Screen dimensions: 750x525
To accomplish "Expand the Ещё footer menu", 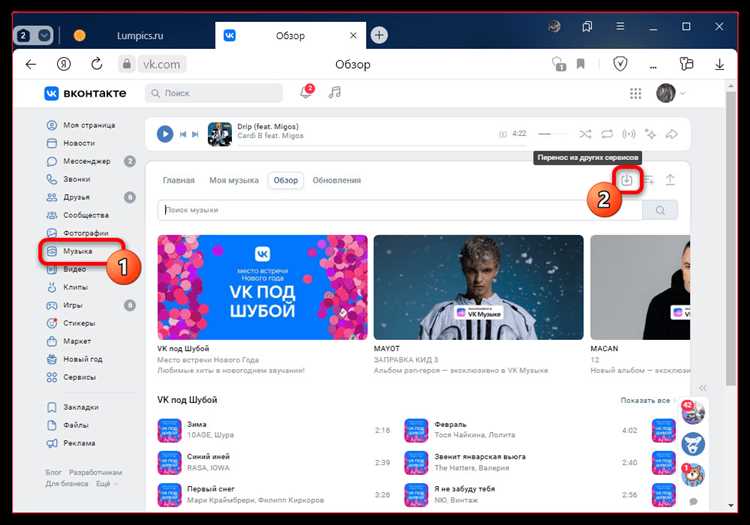I will coord(103,483).
